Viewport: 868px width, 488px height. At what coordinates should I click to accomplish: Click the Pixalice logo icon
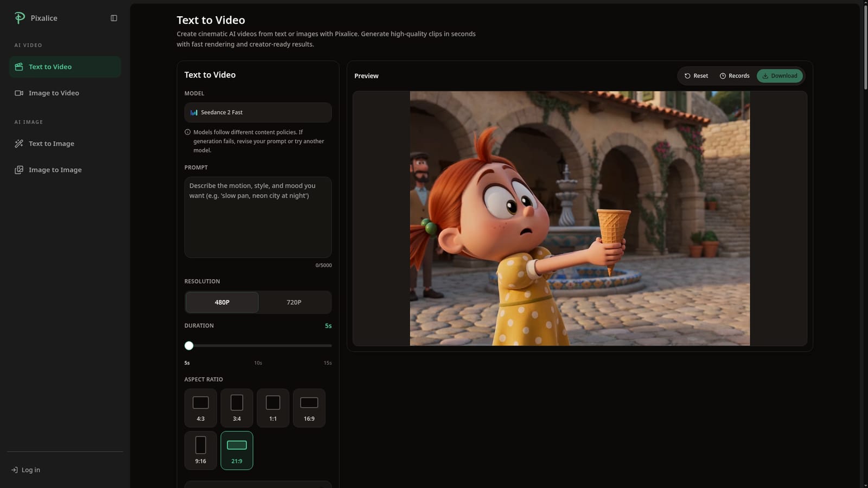[x=20, y=18]
